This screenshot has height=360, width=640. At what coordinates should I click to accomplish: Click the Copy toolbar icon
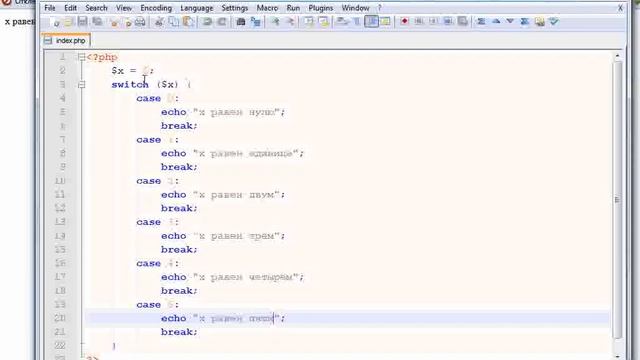point(173,22)
